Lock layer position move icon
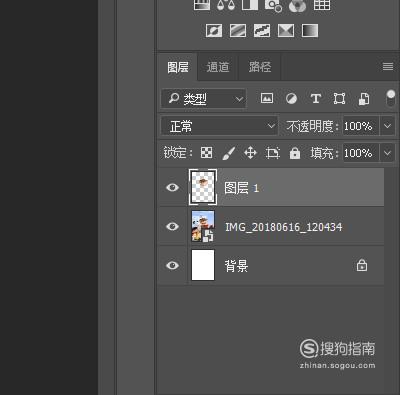The image size is (400, 395). click(250, 153)
